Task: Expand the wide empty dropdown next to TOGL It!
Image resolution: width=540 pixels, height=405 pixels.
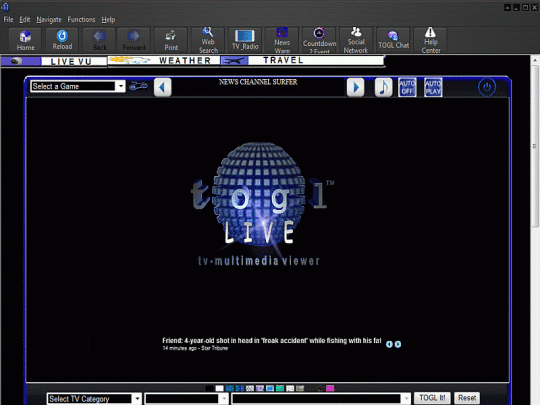Action: click(321, 399)
